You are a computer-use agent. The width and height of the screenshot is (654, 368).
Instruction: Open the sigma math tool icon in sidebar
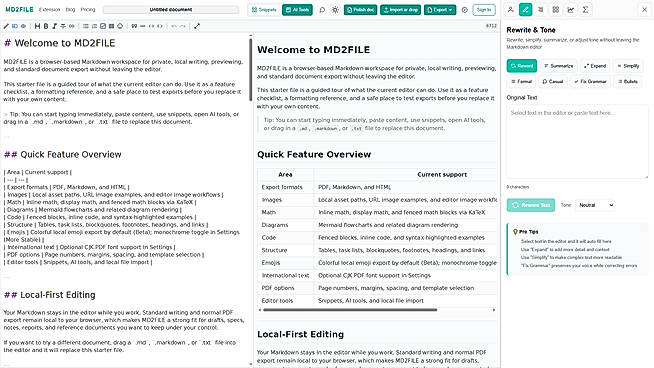[586, 10]
